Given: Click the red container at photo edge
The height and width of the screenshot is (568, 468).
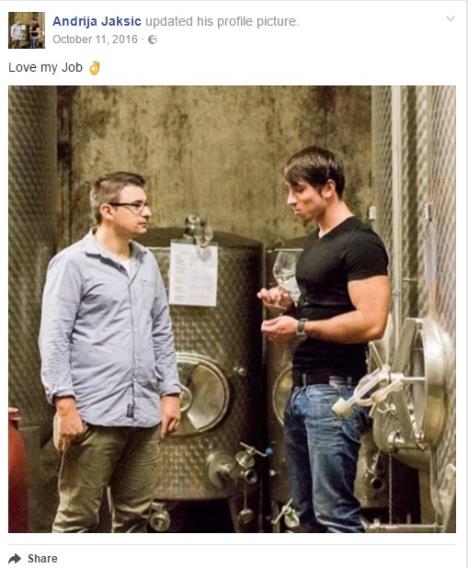Looking at the screenshot, I should [x=17, y=470].
